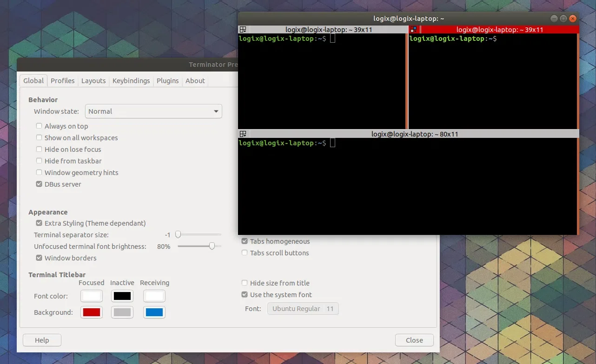Open the Ubuntu Regular font chooser
The image size is (596, 364).
pos(303,309)
